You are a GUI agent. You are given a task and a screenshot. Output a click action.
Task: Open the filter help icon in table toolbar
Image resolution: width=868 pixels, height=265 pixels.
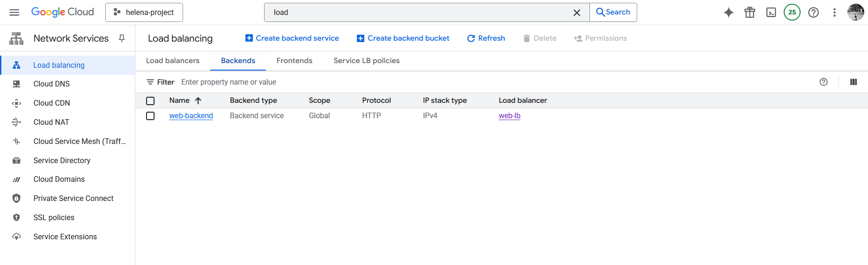click(824, 82)
